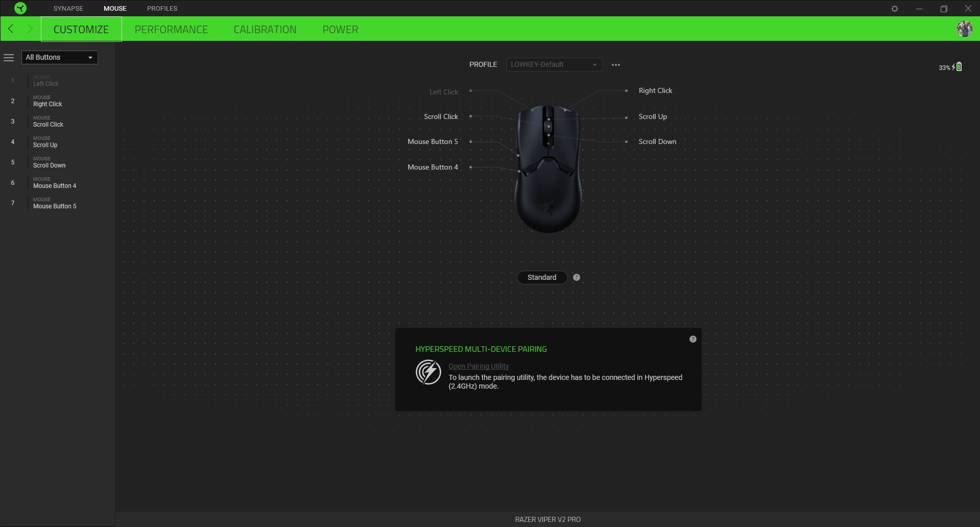Click the Hyperspeed lightning bolt icon
Viewport: 980px width, 527px height.
428,372
